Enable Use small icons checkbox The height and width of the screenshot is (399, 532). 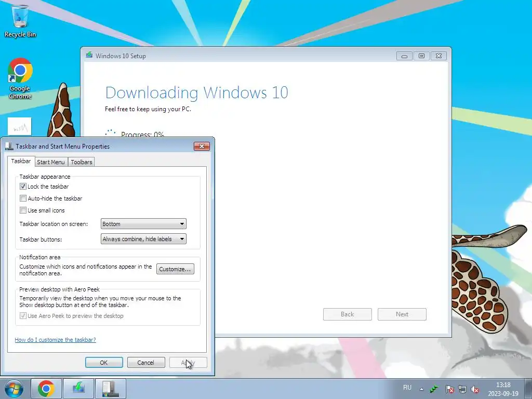[23, 210]
